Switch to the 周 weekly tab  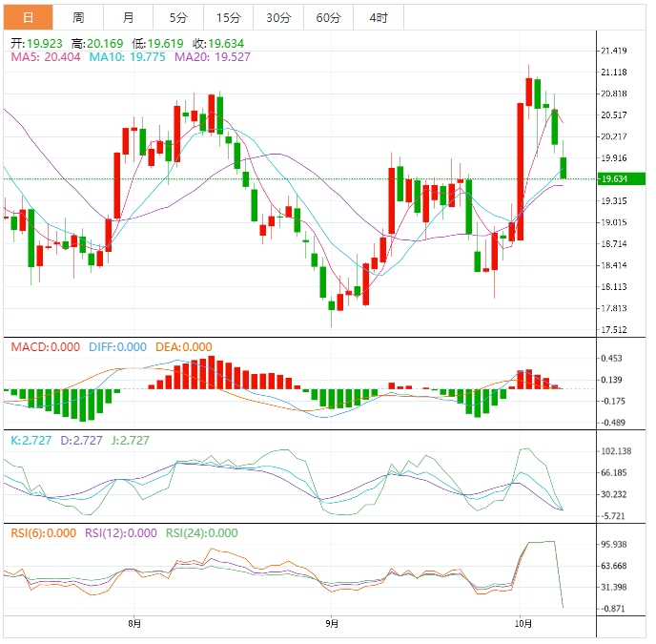(x=78, y=17)
